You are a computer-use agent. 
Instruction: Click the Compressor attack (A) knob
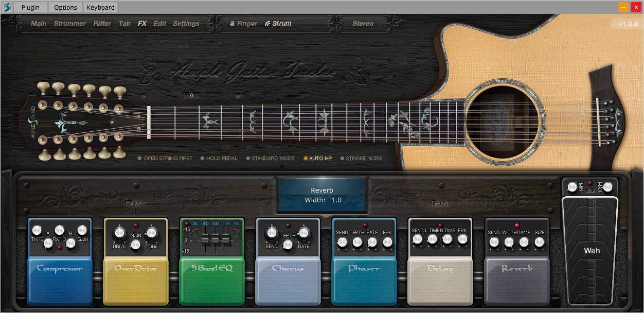[48, 243]
